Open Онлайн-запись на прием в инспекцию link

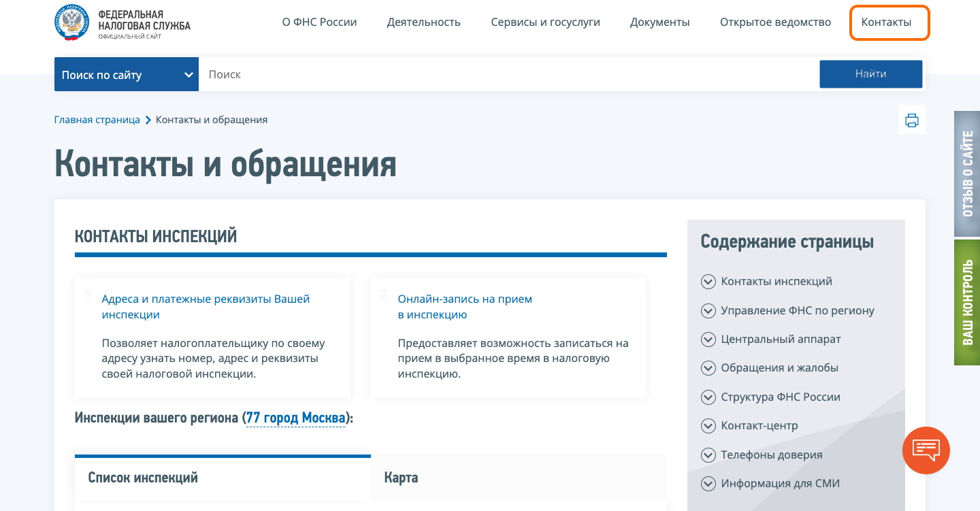[x=465, y=307]
